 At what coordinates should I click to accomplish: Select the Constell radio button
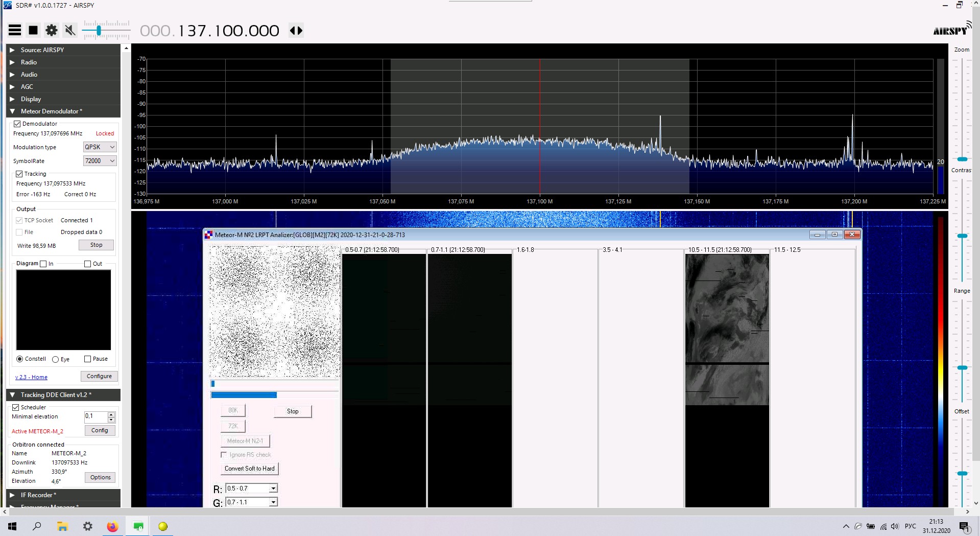click(x=19, y=359)
